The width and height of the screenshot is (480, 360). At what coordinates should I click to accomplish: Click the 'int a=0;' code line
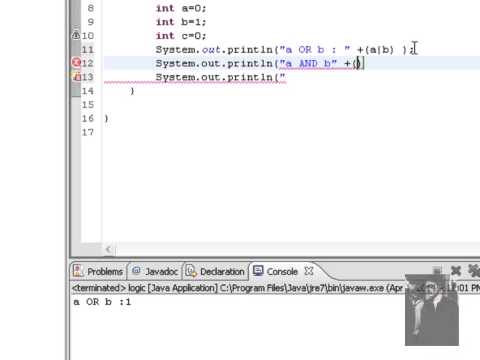181,8
